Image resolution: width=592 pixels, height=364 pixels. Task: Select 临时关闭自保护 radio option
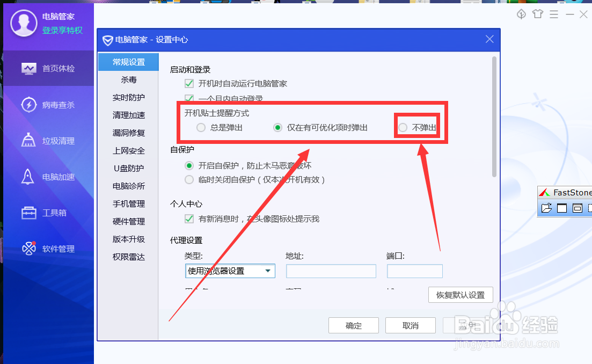coord(189,180)
